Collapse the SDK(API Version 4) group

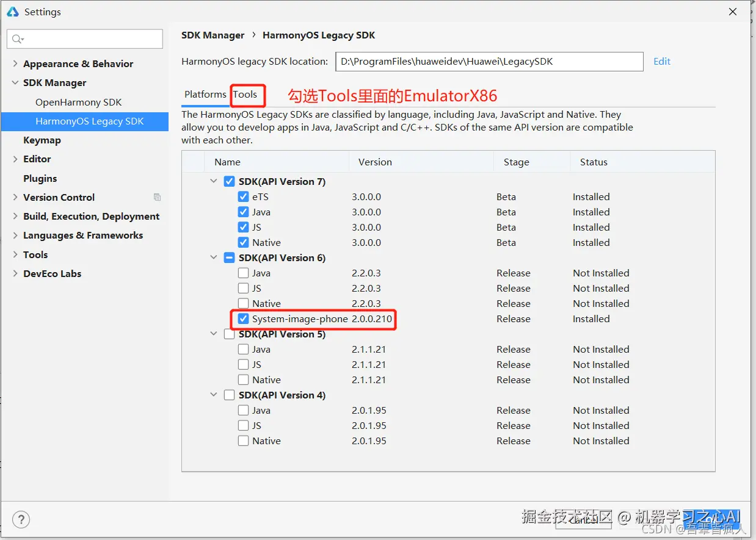(x=213, y=395)
